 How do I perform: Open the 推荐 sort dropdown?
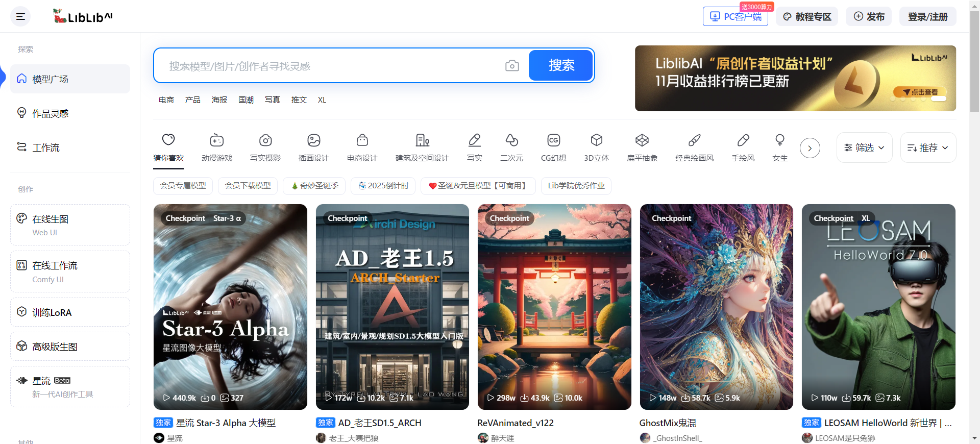pos(928,147)
